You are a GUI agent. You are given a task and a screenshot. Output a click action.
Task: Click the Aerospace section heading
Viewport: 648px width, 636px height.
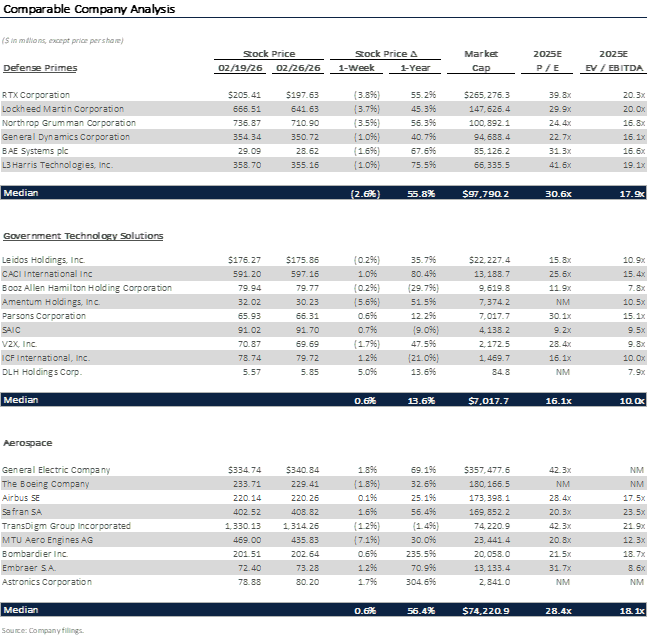tap(27, 441)
